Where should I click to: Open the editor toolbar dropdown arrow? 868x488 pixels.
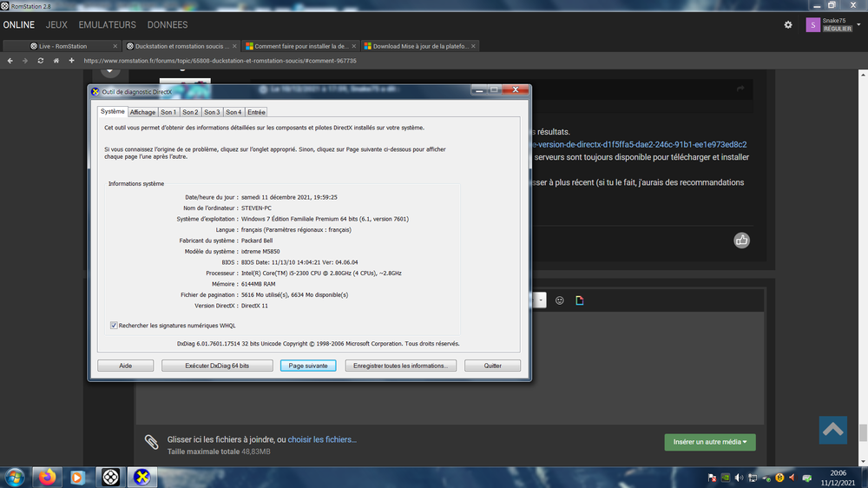pos(540,300)
